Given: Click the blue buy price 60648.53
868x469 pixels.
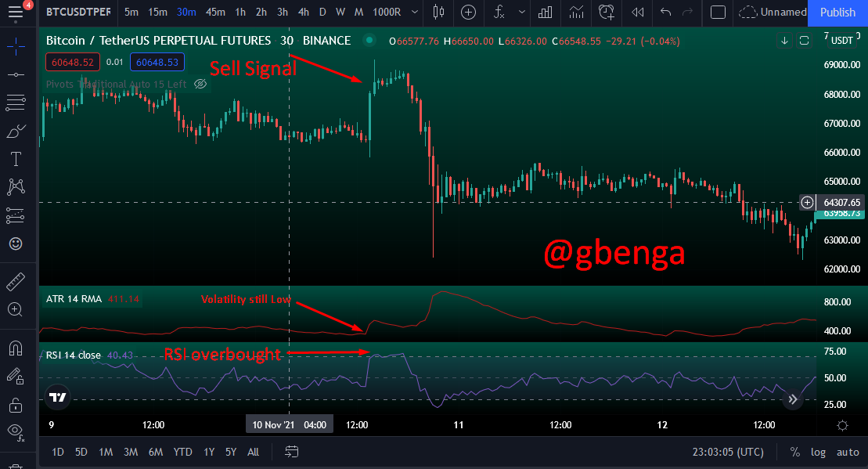Looking at the screenshot, I should 157,62.
